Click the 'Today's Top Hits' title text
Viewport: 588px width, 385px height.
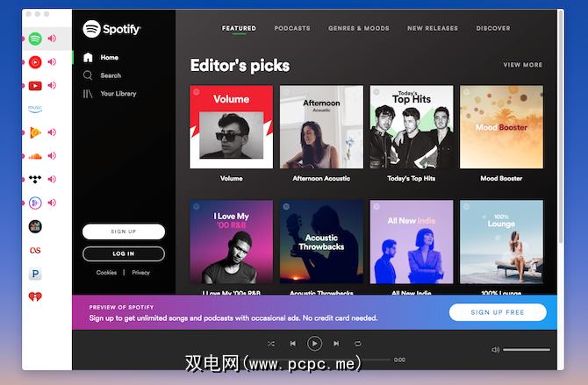[x=412, y=178]
